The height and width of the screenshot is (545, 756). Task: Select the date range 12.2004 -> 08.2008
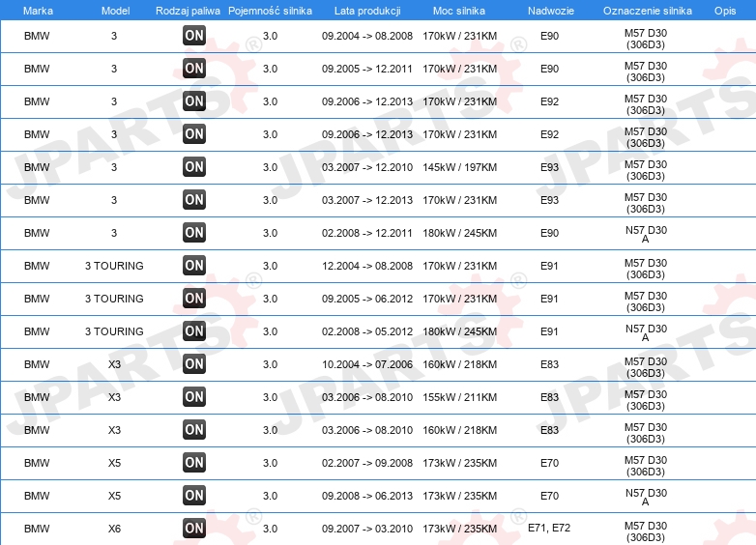(367, 266)
